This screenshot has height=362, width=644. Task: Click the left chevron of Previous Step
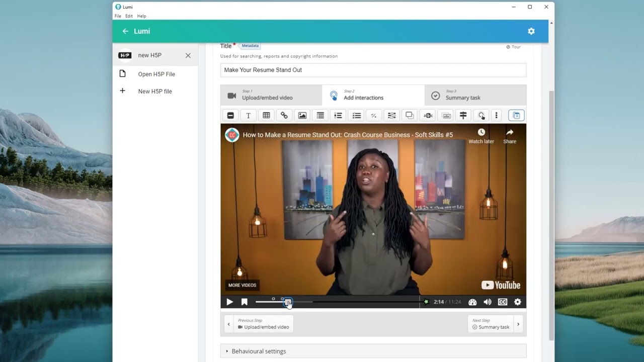[228, 324]
